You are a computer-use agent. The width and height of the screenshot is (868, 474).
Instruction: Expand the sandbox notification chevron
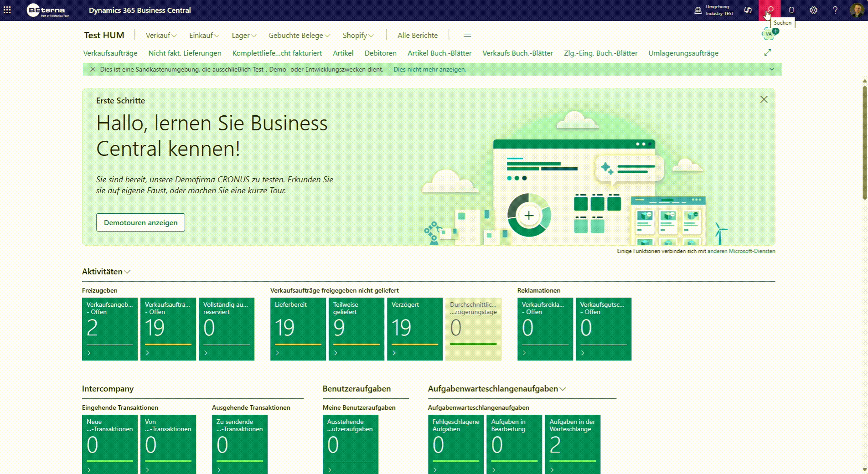[772, 69]
